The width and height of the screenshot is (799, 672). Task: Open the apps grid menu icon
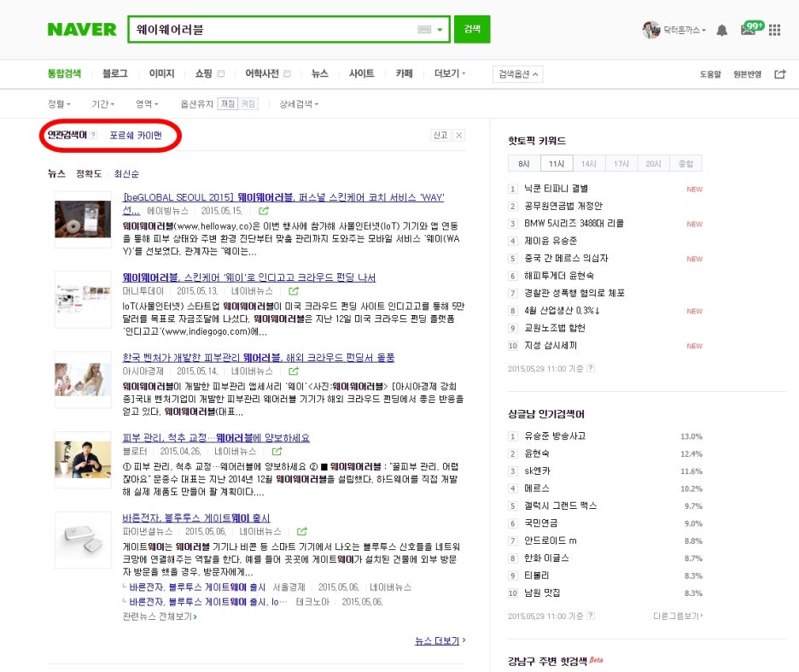click(x=774, y=30)
